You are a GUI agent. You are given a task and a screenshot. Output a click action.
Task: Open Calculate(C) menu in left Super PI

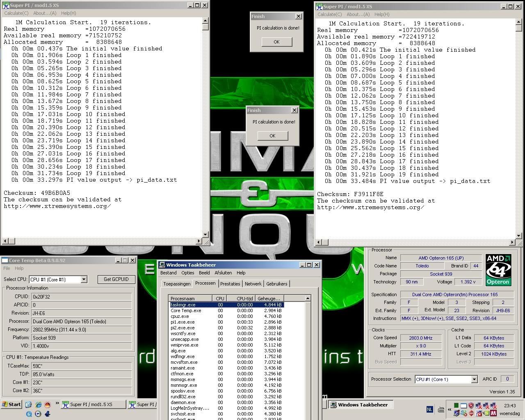click(x=16, y=13)
